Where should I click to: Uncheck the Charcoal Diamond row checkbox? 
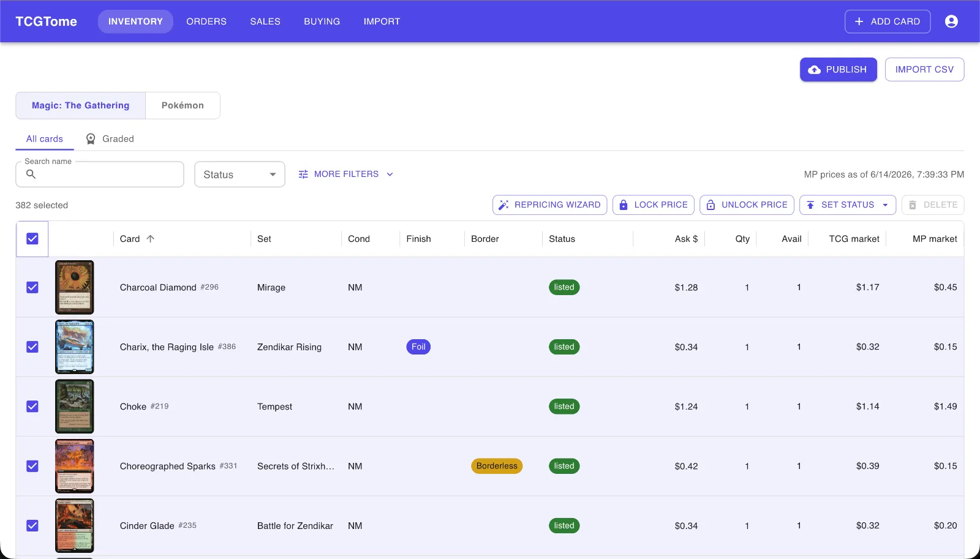(x=32, y=287)
